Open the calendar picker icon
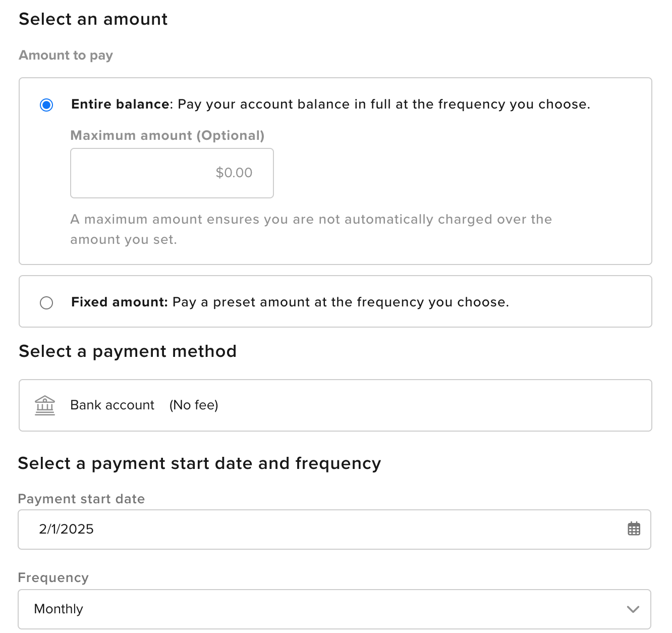The image size is (672, 633). [x=634, y=529]
